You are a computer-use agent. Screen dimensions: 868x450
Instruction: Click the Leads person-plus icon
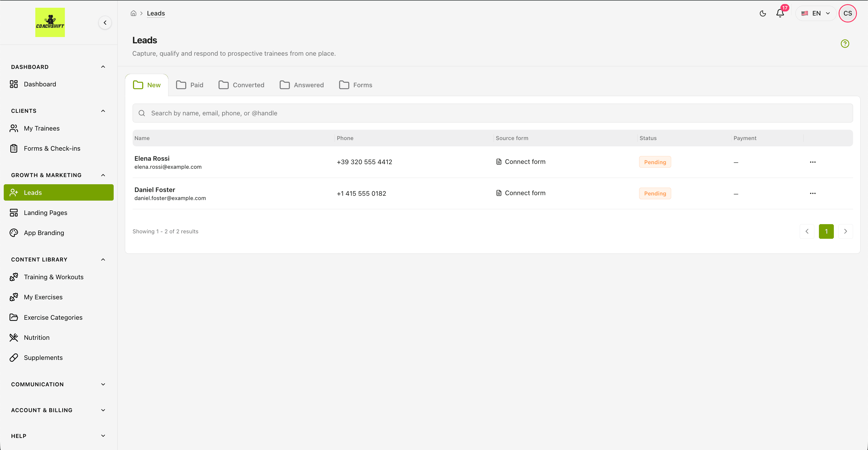click(x=14, y=193)
